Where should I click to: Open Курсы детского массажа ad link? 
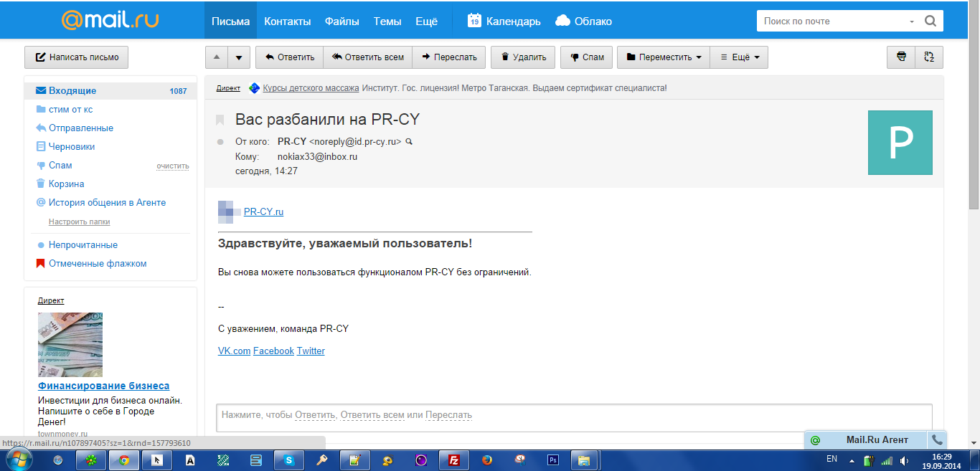tap(311, 88)
